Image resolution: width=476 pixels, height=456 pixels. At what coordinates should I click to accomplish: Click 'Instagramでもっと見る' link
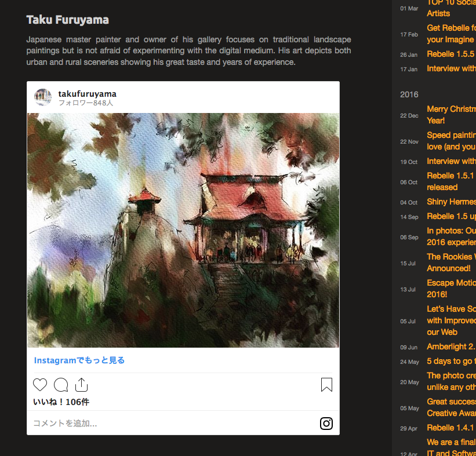tap(79, 360)
